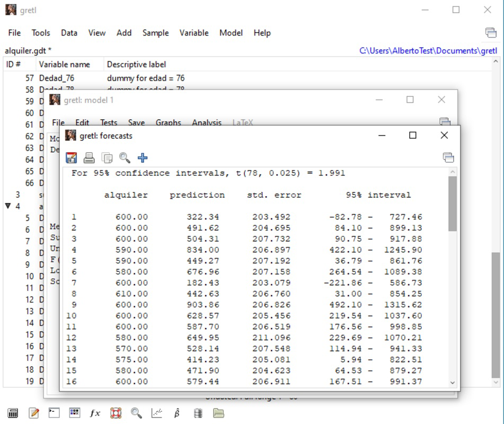Open the View menu

pyautogui.click(x=97, y=33)
